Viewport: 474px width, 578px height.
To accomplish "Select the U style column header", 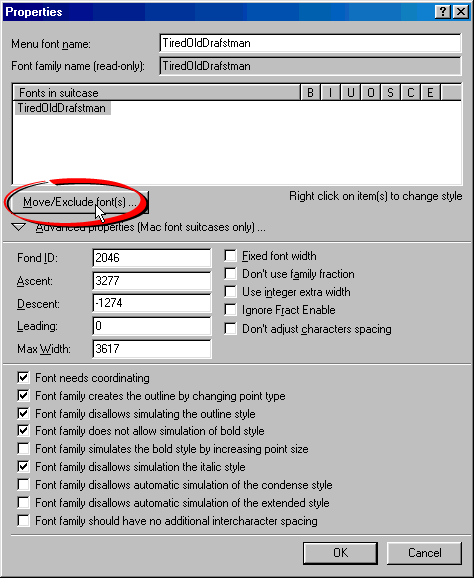I will (351, 93).
